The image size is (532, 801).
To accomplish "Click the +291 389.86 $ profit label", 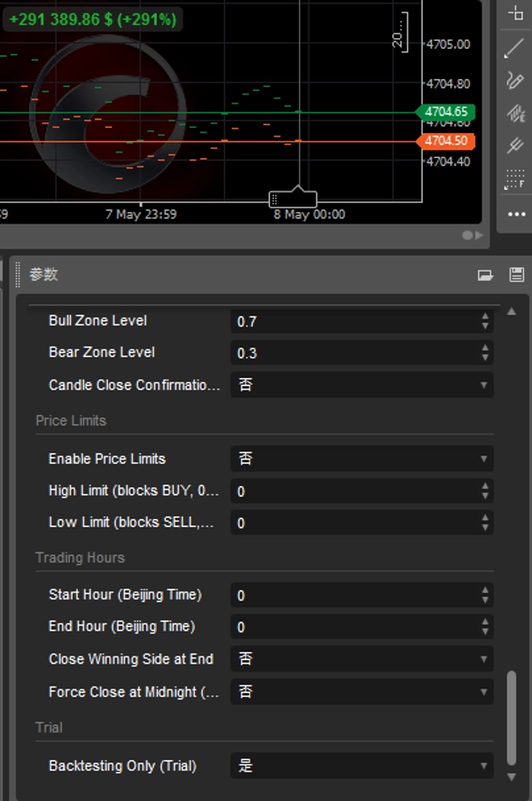I will tap(93, 20).
